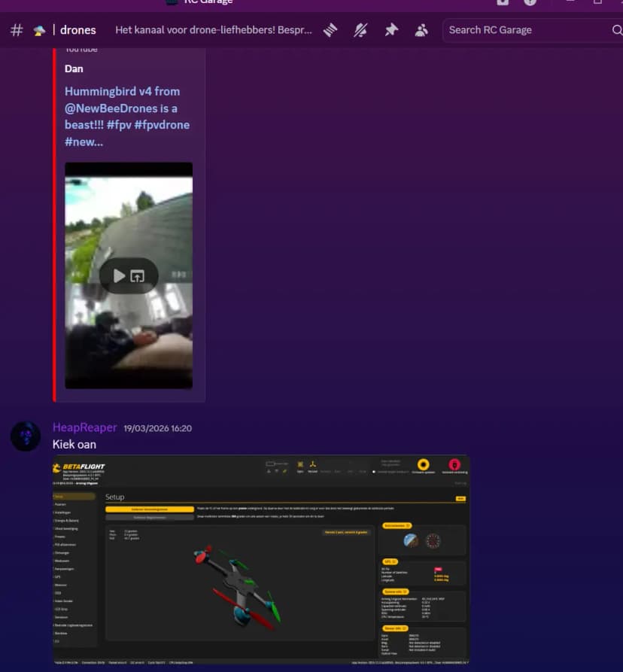This screenshot has height=672, width=623.
Task: Select the 'Kiek oan' message text
Action: click(x=74, y=445)
